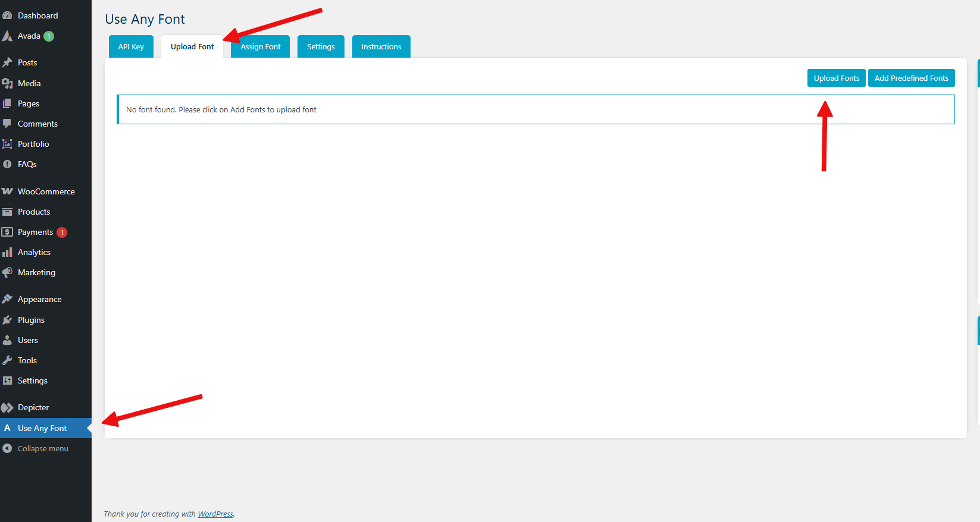Navigate to Pages menu label
Image resolution: width=980 pixels, height=522 pixels.
tap(29, 103)
